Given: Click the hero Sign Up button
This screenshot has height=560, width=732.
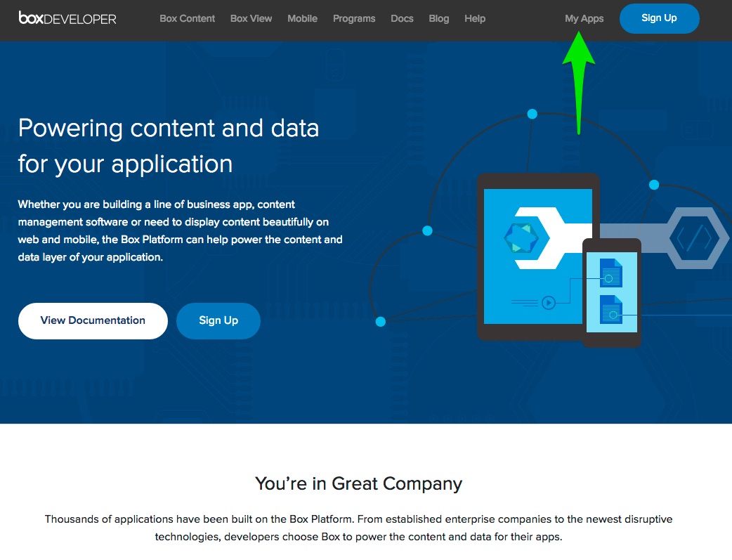Looking at the screenshot, I should coord(218,320).
